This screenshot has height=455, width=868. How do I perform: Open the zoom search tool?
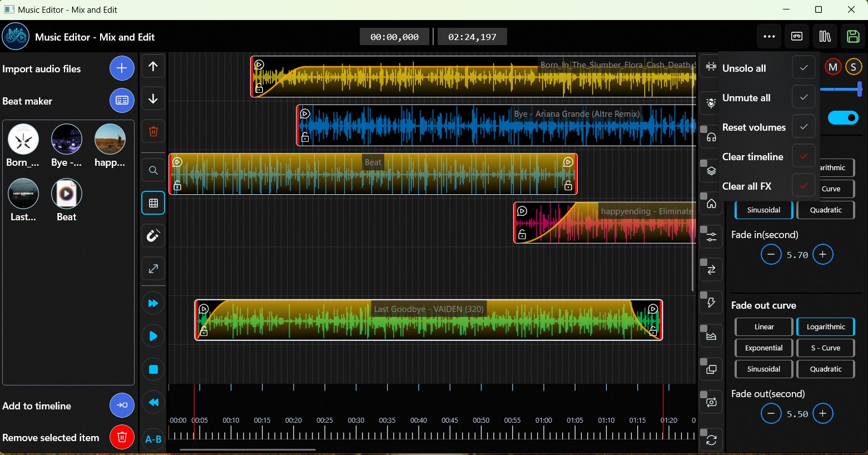coord(153,170)
